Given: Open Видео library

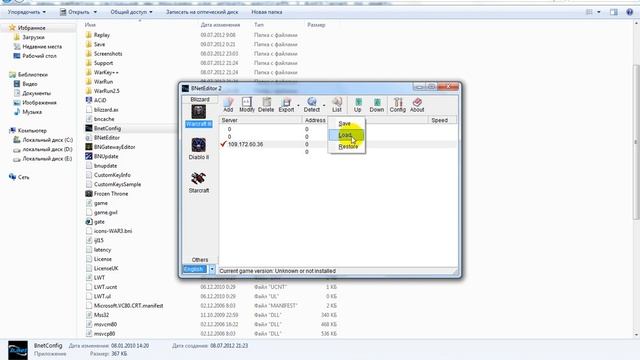Looking at the screenshot, I should (29, 84).
